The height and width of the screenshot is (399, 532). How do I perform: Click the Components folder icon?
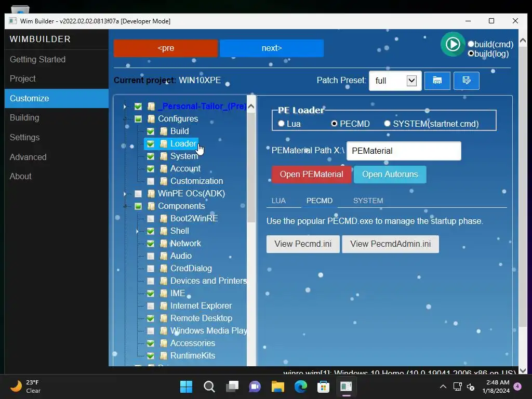click(151, 206)
